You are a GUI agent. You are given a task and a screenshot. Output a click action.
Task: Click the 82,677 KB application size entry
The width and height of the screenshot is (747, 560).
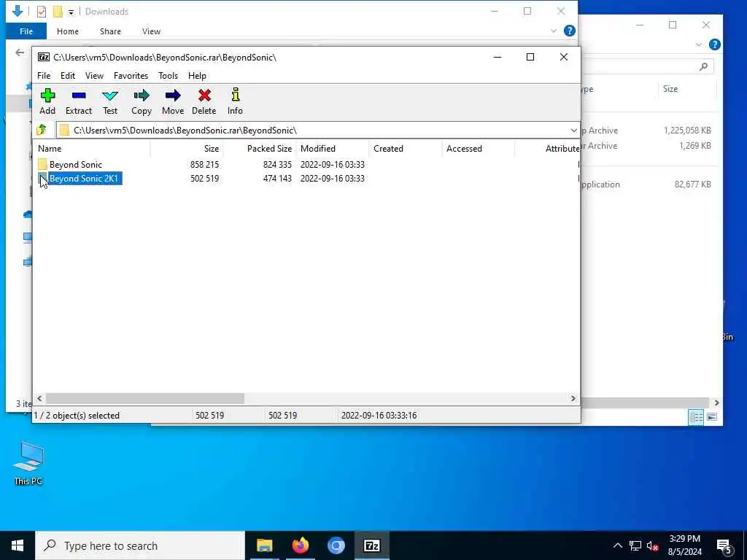(693, 184)
